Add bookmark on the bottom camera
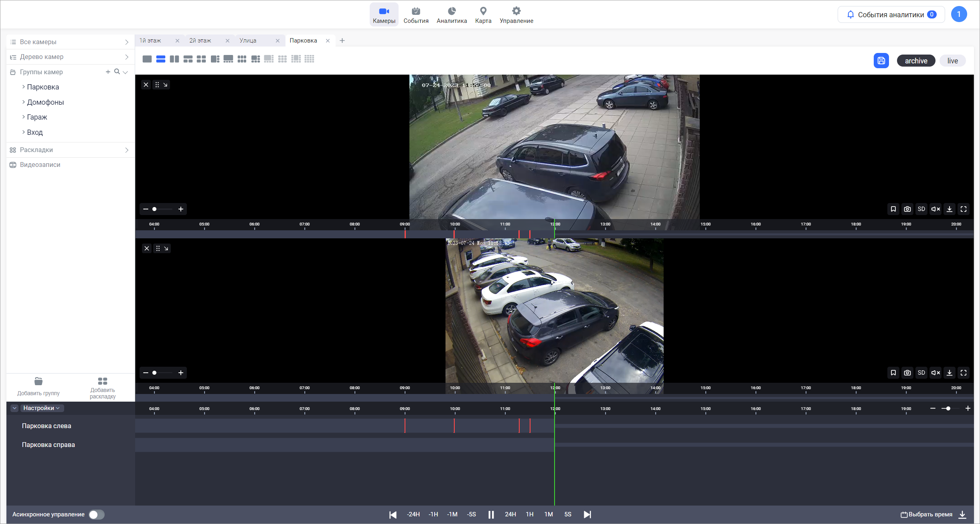 [x=893, y=373]
